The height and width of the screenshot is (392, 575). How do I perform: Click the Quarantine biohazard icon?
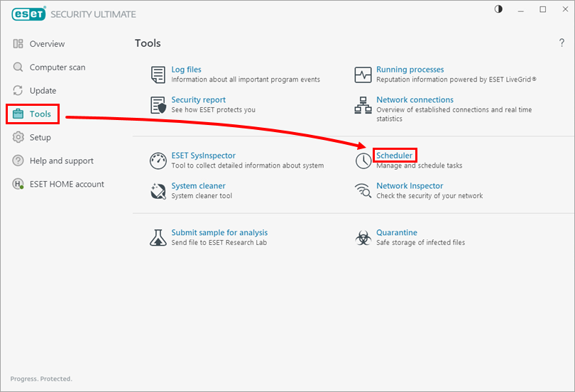click(x=363, y=238)
